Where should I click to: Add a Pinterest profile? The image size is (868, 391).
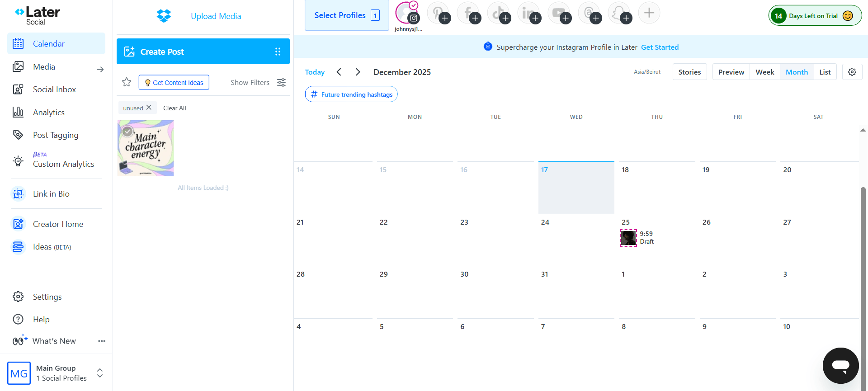[x=438, y=13]
